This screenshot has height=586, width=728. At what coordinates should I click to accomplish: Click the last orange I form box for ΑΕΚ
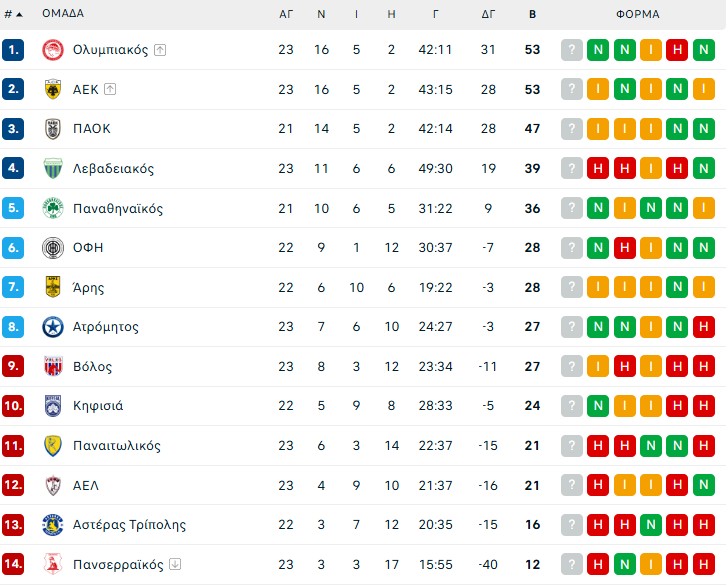click(x=702, y=89)
